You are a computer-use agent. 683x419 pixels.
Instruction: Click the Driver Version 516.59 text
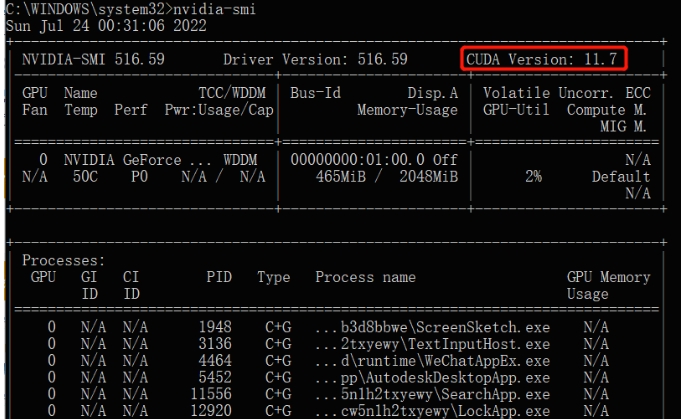315,59
